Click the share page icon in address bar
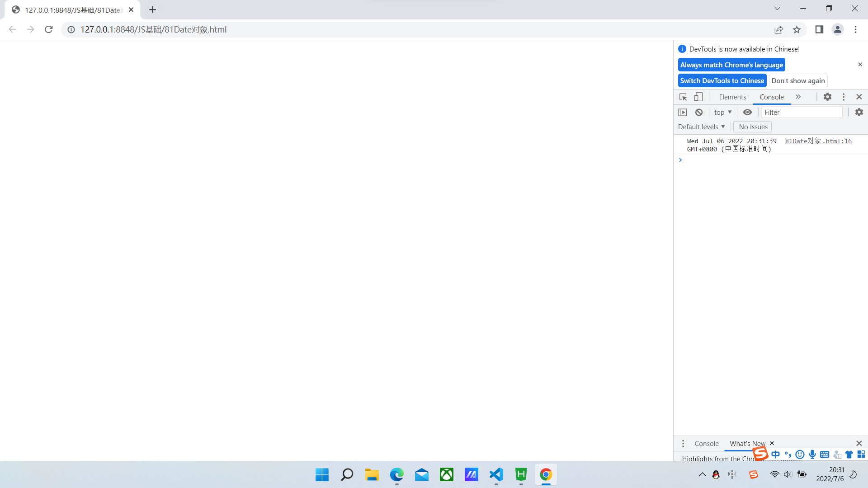 click(x=778, y=30)
